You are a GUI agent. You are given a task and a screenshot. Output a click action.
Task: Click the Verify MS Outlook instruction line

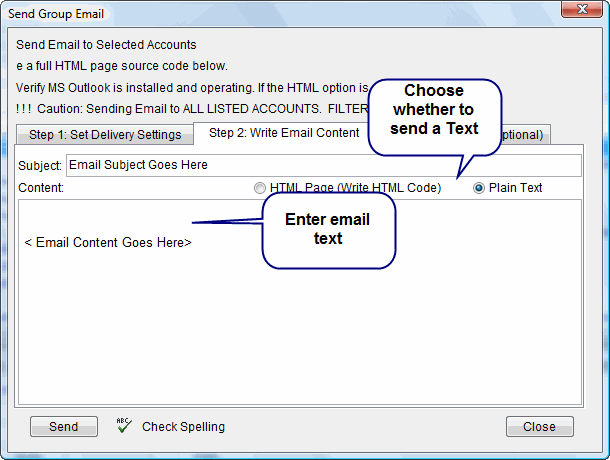click(x=191, y=88)
